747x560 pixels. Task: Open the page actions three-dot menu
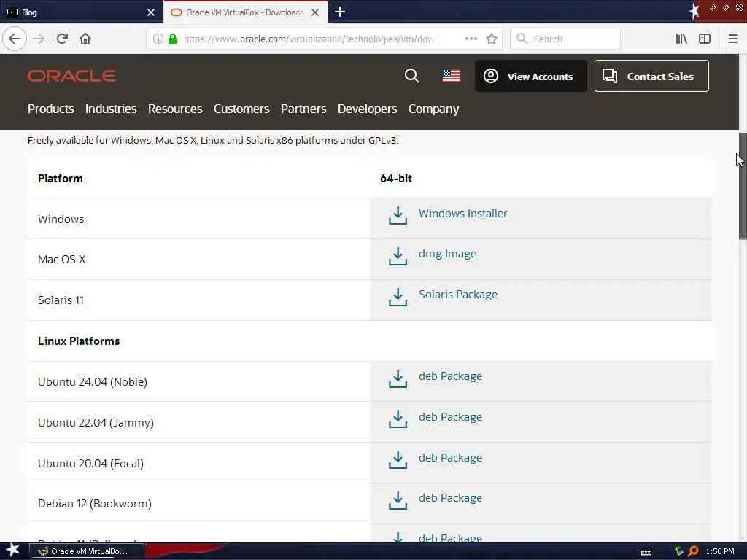point(471,39)
